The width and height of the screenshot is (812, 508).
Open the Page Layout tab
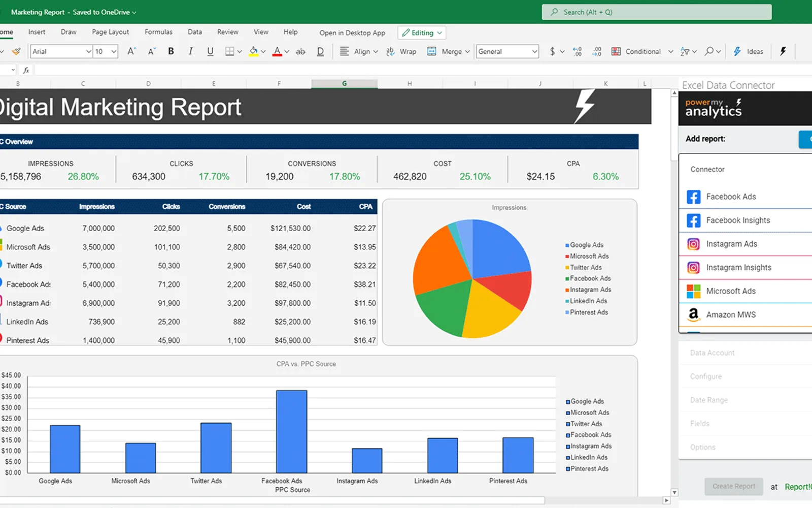point(111,31)
